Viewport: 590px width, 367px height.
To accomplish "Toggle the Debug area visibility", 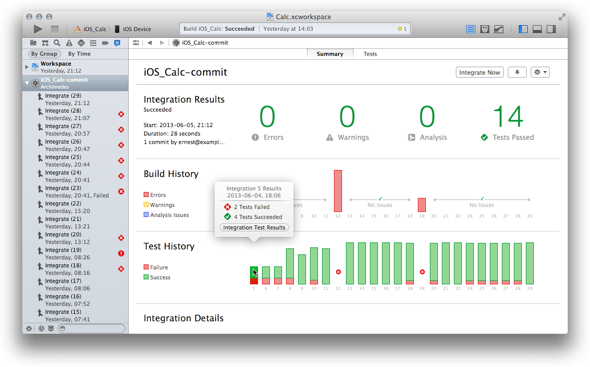I will (537, 29).
